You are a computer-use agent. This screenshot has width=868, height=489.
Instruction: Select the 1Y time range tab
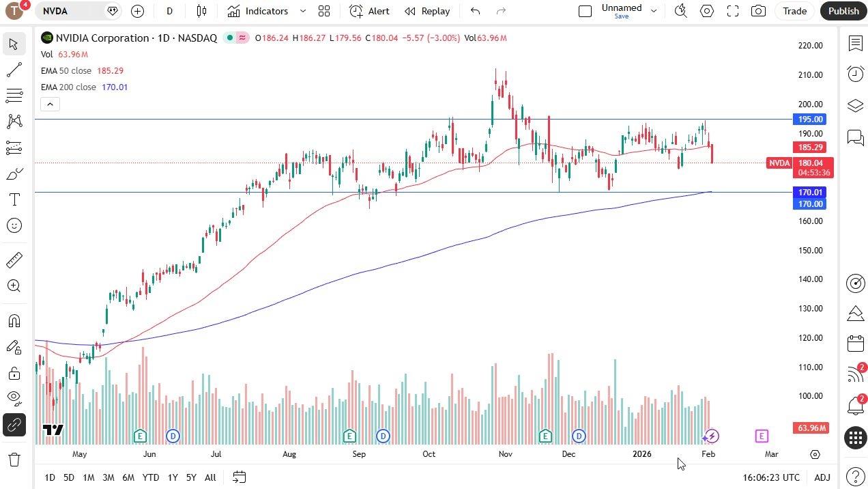[x=173, y=477]
